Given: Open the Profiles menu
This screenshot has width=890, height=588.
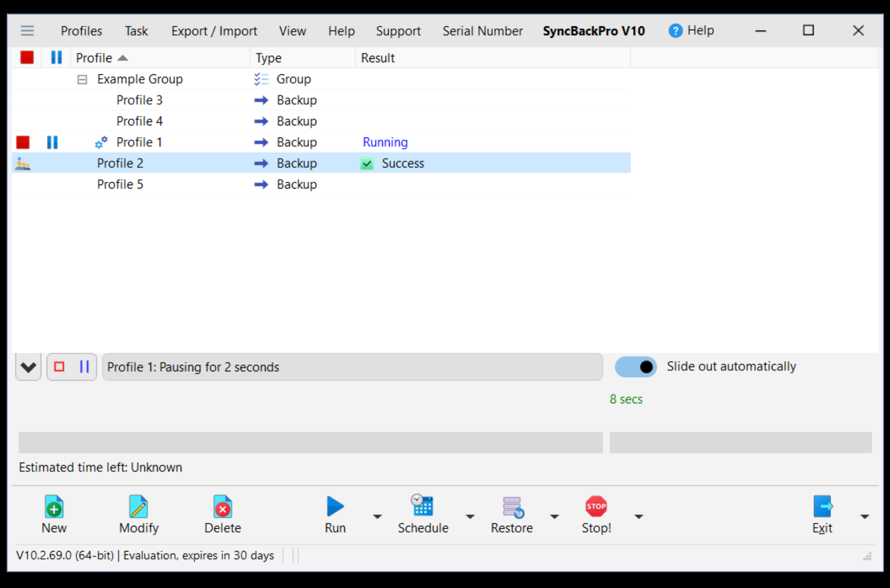Looking at the screenshot, I should click(81, 31).
